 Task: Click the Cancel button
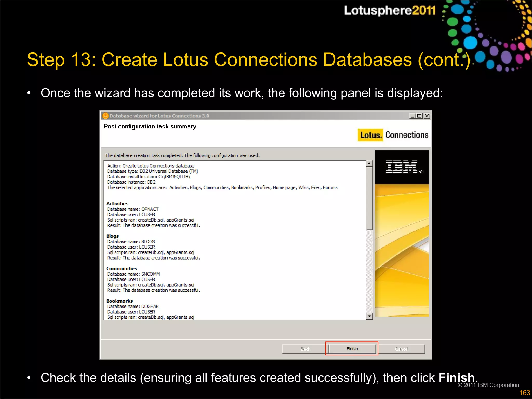point(401,349)
